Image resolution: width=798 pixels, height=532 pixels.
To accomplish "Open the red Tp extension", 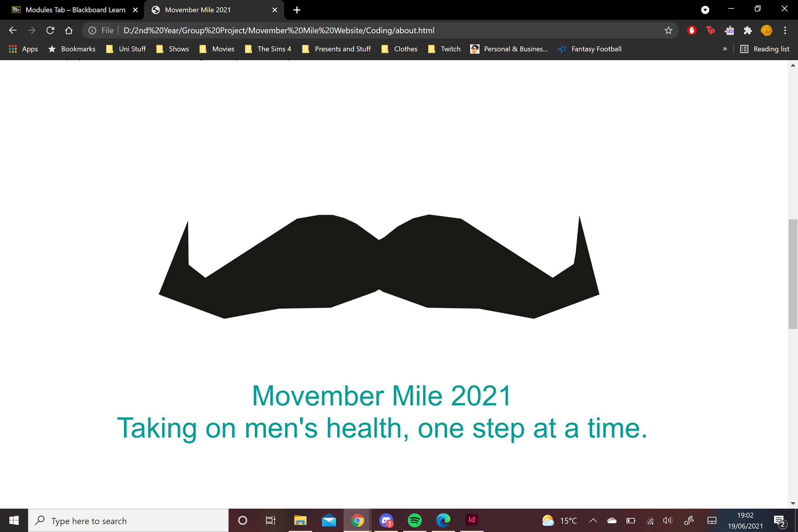I will click(x=710, y=30).
